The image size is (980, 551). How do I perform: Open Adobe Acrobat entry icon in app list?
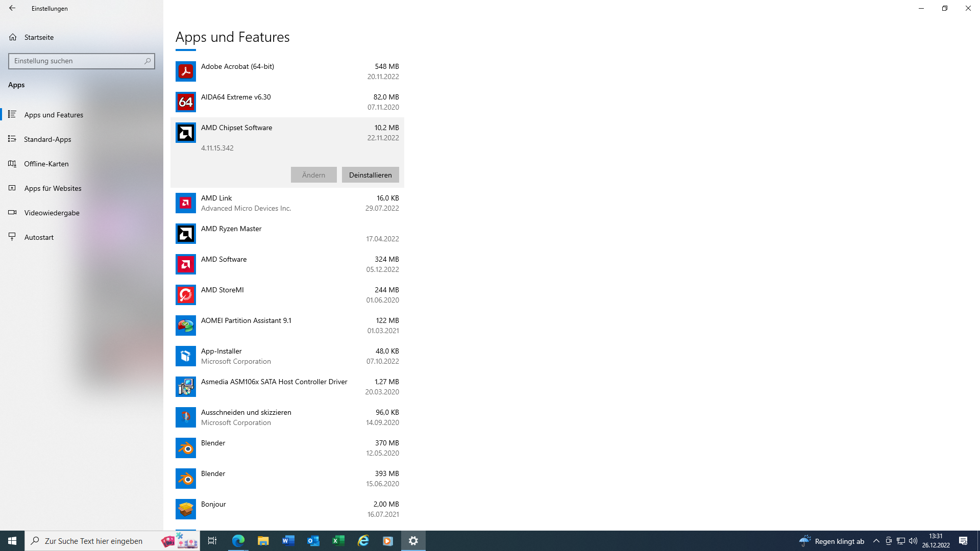185,71
